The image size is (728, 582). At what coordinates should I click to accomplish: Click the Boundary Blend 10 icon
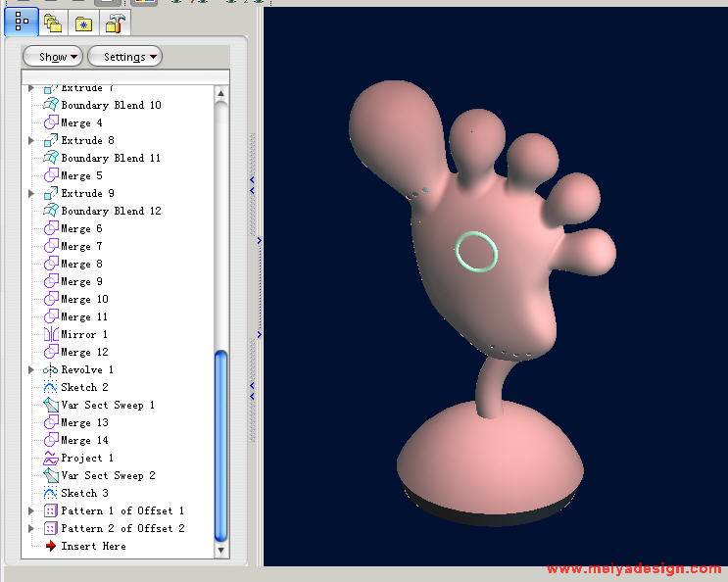click(x=51, y=105)
